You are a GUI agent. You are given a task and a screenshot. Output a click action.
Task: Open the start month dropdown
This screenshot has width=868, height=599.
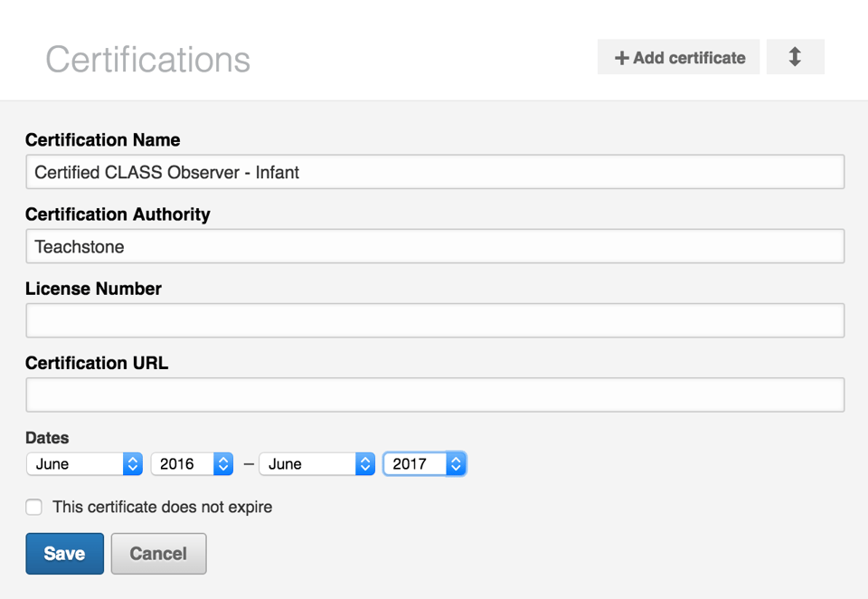tap(85, 464)
